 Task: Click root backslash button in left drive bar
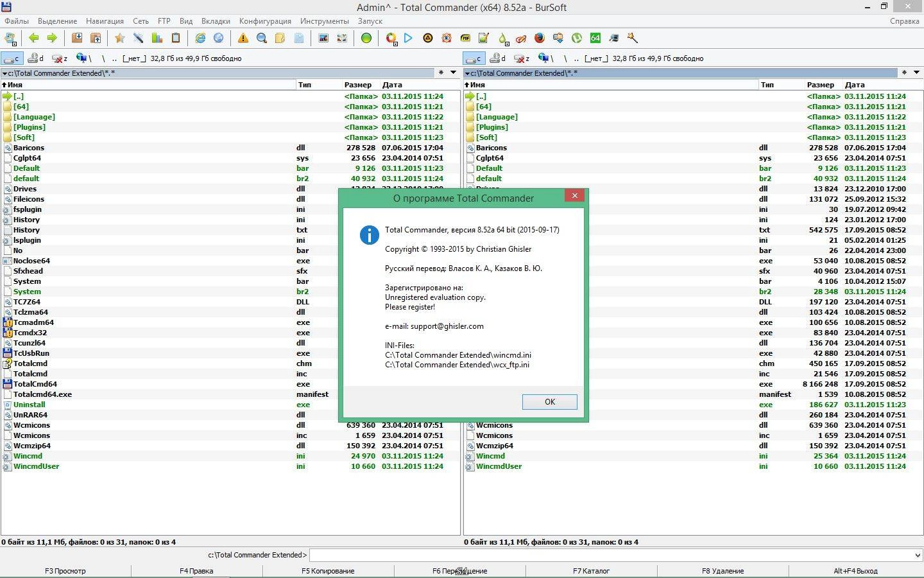[103, 58]
